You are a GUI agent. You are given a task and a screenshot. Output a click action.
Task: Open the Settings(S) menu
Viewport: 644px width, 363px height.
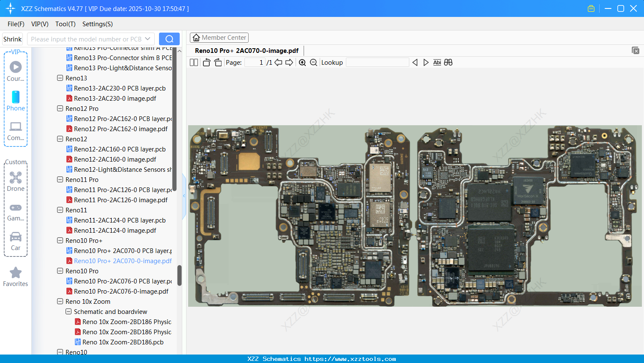97,24
